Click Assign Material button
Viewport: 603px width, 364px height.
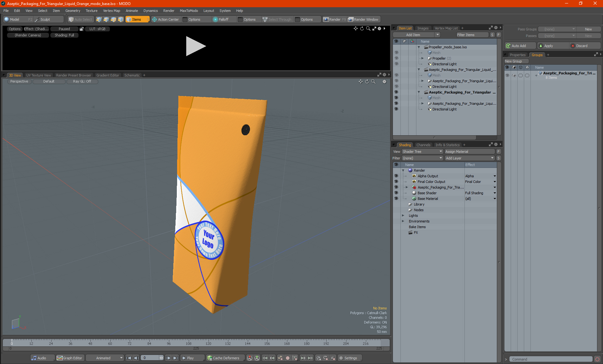[x=470, y=152]
